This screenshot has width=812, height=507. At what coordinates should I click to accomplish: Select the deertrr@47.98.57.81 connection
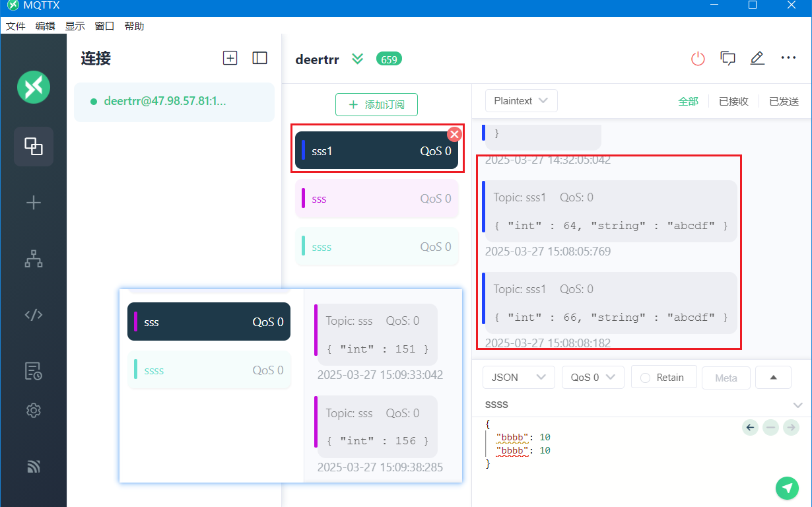coord(174,102)
